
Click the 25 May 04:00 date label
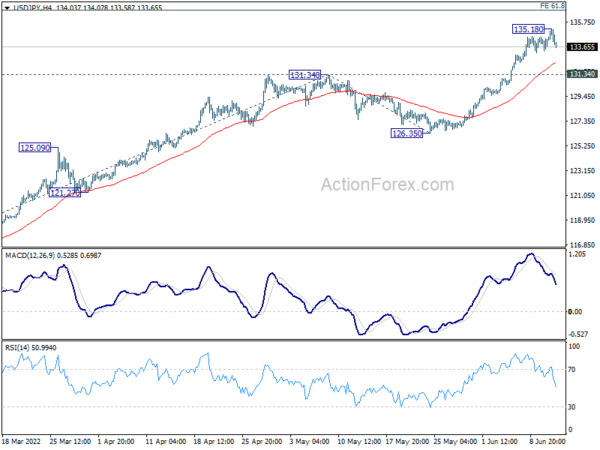(455, 441)
